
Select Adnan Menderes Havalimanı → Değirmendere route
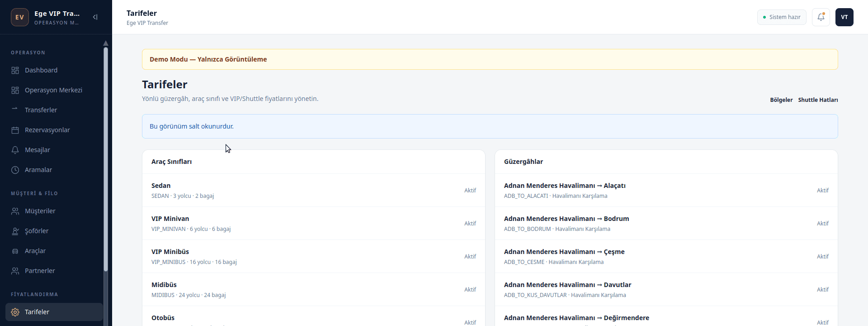click(666, 316)
